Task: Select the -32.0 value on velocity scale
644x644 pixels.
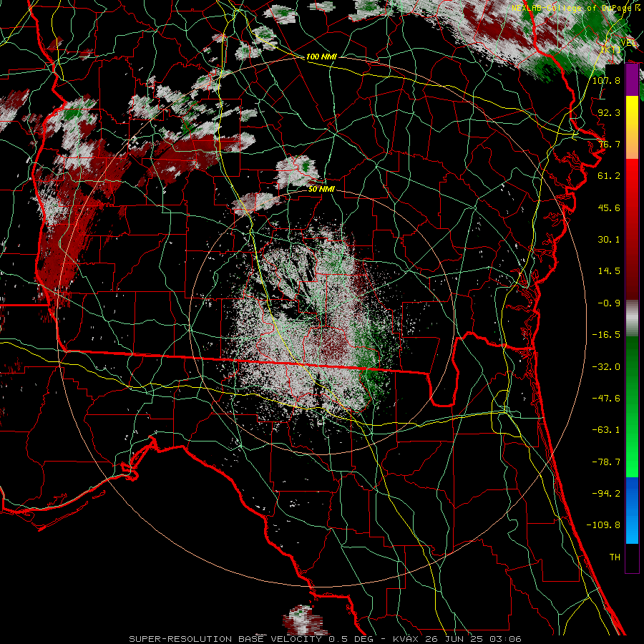Action: pyautogui.click(x=606, y=367)
